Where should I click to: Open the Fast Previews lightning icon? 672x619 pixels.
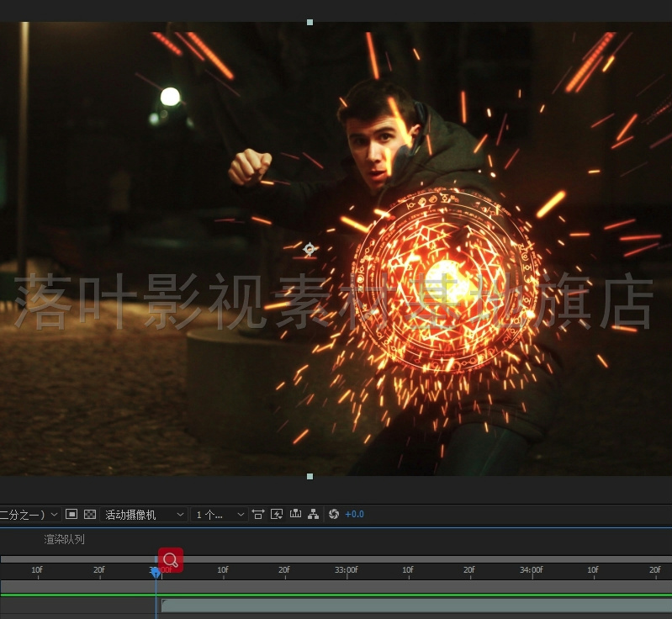point(277,514)
